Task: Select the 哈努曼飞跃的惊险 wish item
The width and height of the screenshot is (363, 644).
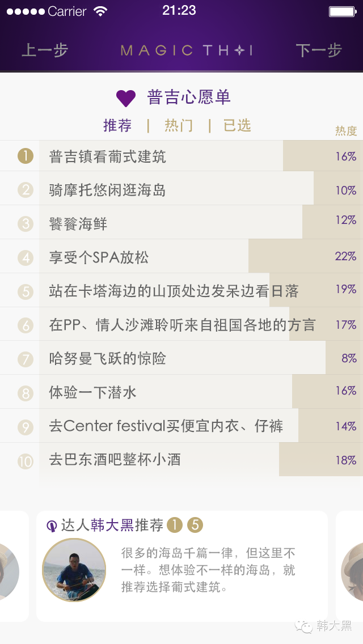Action: (x=108, y=359)
